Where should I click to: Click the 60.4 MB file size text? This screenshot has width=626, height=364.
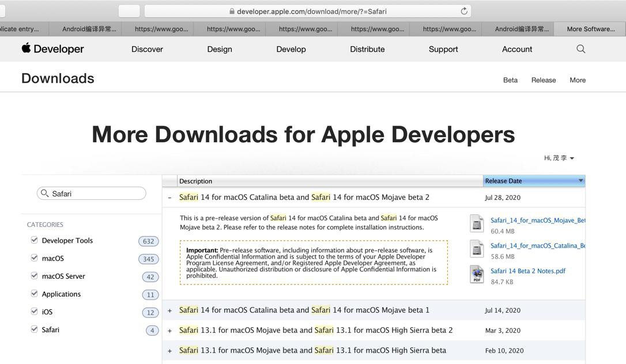[x=502, y=231]
